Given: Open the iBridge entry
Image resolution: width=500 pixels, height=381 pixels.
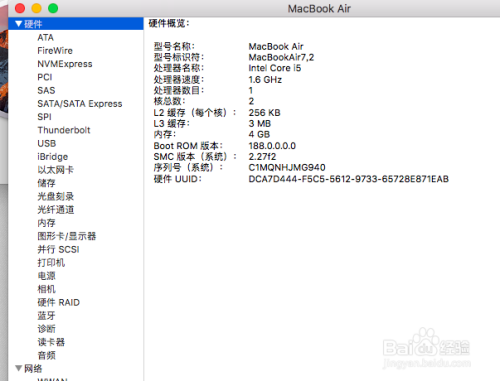Looking at the screenshot, I should point(52,157).
